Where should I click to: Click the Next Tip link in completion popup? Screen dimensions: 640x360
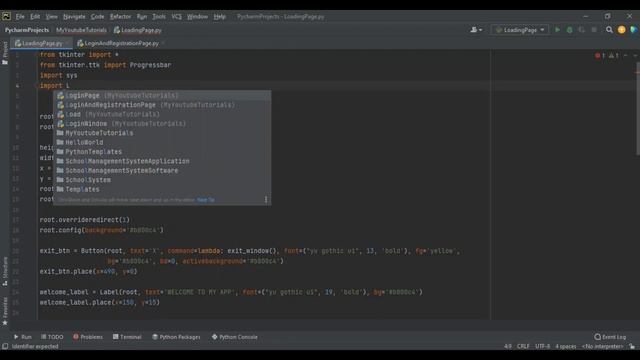205,200
